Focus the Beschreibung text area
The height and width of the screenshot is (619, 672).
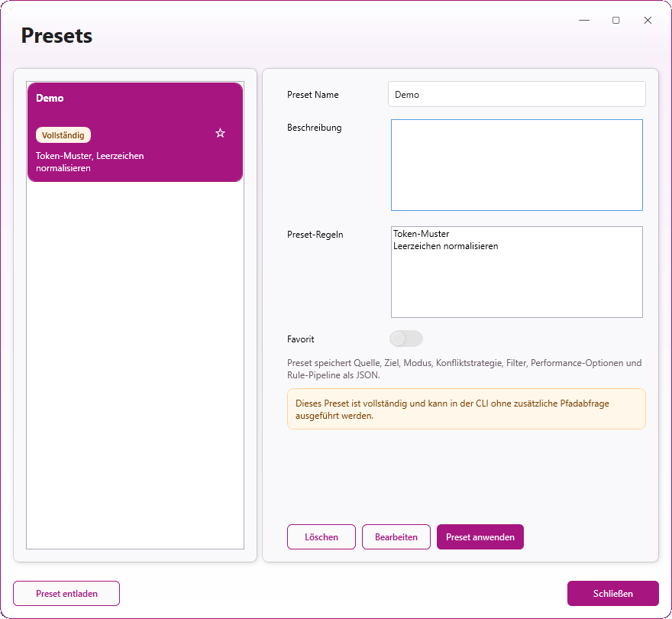tap(516, 164)
